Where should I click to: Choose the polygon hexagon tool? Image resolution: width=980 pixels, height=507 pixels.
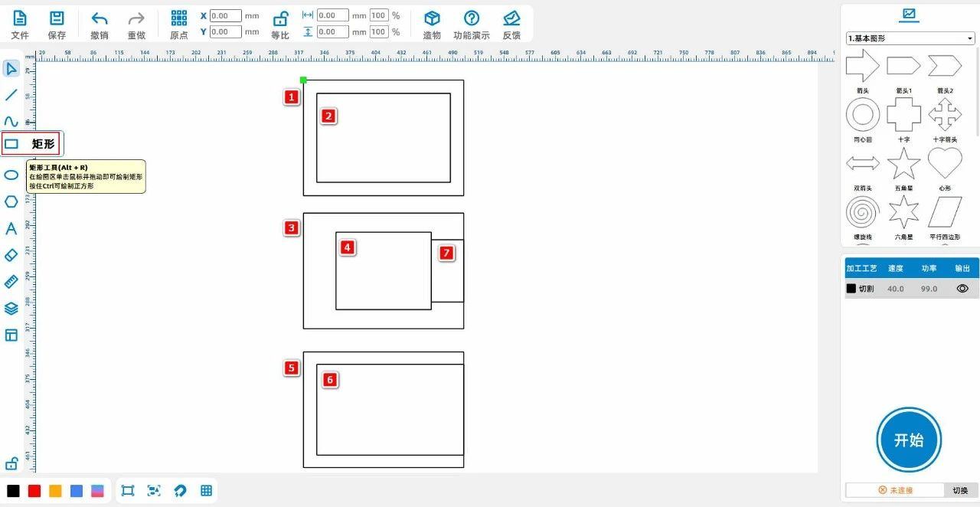(11, 201)
